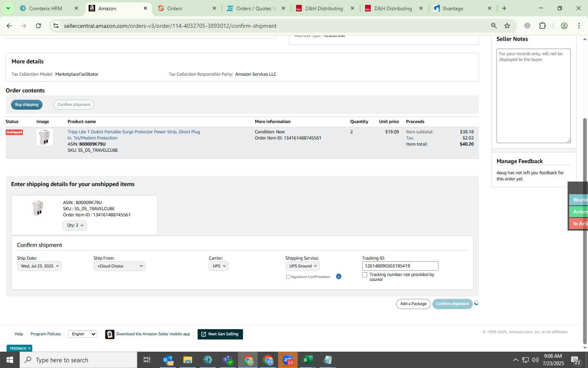Dismiss the FEEDBACK tag with its X
This screenshot has width=588, height=368.
[x=29, y=348]
